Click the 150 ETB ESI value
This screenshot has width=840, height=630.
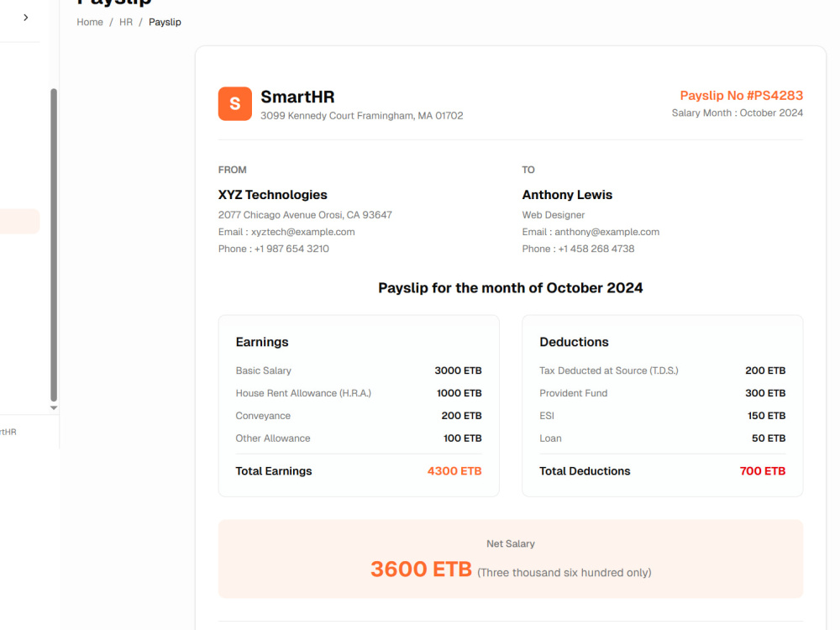click(x=767, y=416)
